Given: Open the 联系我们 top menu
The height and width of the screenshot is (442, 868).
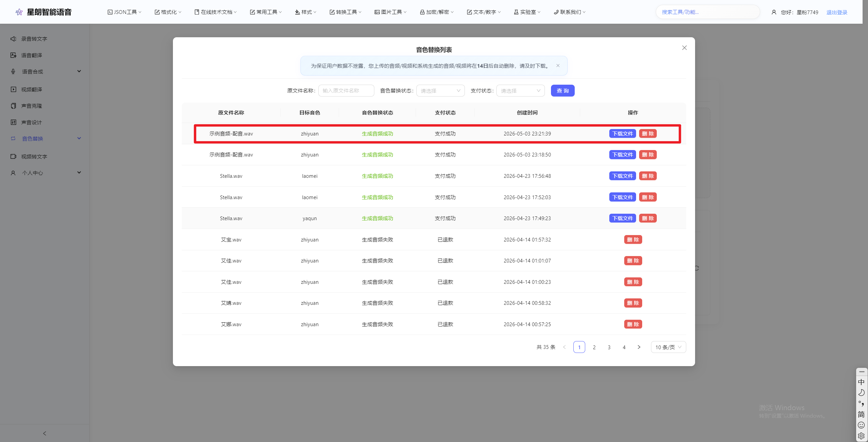Looking at the screenshot, I should [570, 12].
